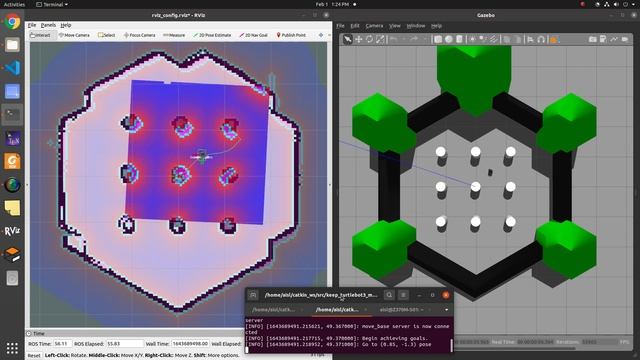Screen dimensions: 640x360
Task: Click the Reset button in RViz
Action: (x=34, y=356)
